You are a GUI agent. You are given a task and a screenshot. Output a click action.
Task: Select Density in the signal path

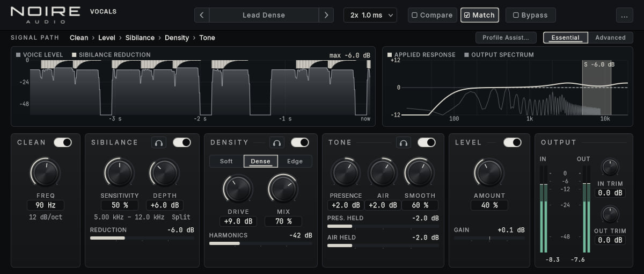tap(177, 38)
